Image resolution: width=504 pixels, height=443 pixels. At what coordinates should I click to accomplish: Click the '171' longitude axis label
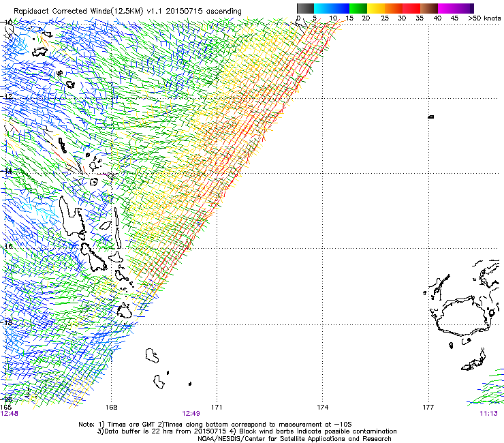point(217,408)
